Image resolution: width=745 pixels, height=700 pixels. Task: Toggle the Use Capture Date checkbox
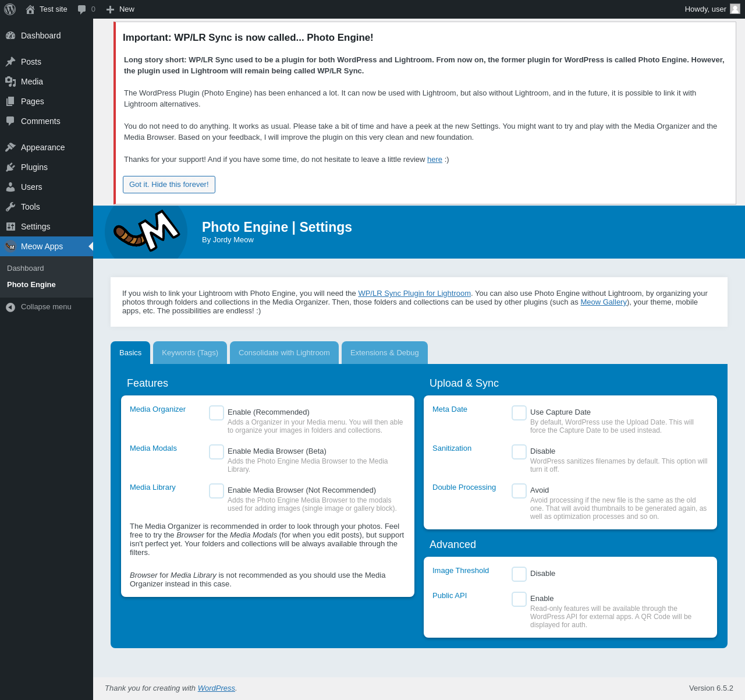coord(519,413)
